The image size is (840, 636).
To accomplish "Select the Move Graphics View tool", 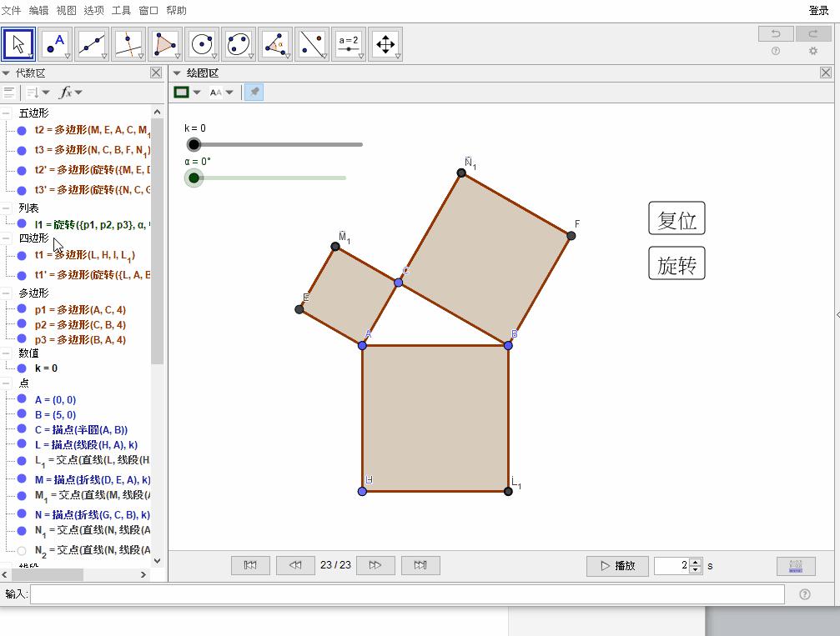I will [385, 44].
